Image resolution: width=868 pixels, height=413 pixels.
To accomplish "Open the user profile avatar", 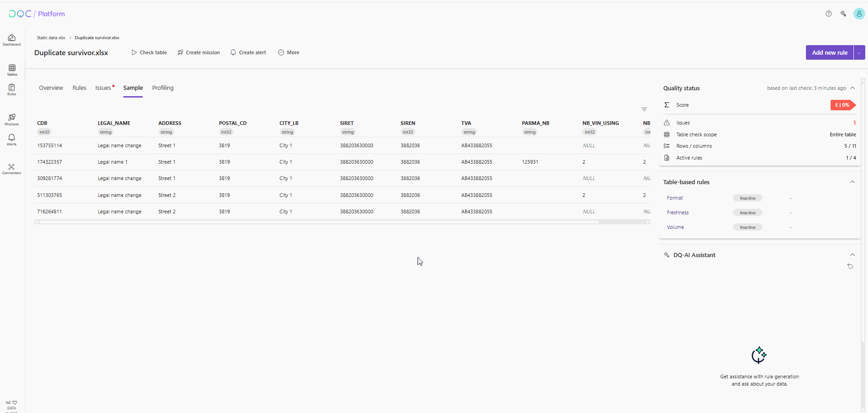I will 859,14.
